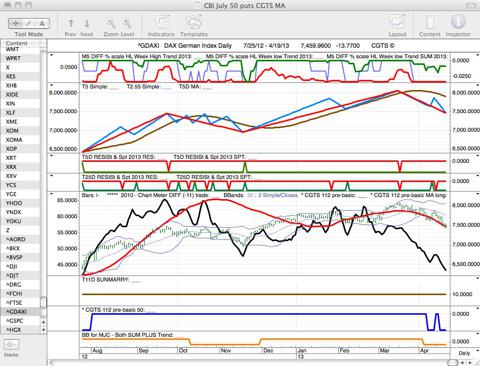Screen dimensions: 480x366
Task: Click the zoom in magnifier
Action: 127,23
